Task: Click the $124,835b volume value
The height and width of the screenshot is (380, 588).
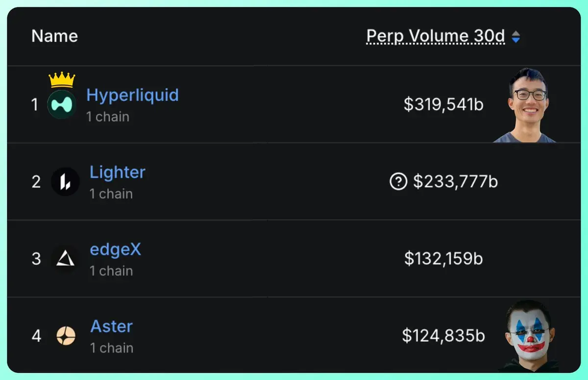Action: coord(443,336)
